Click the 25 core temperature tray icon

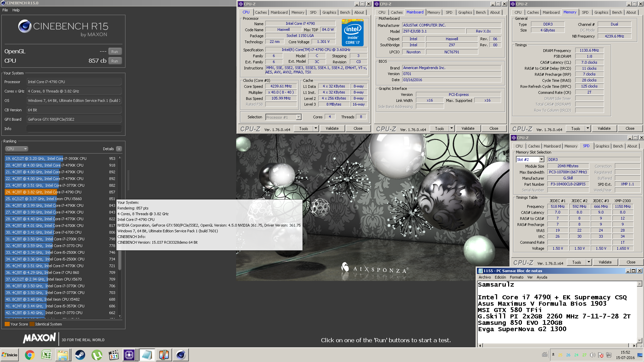click(560, 355)
